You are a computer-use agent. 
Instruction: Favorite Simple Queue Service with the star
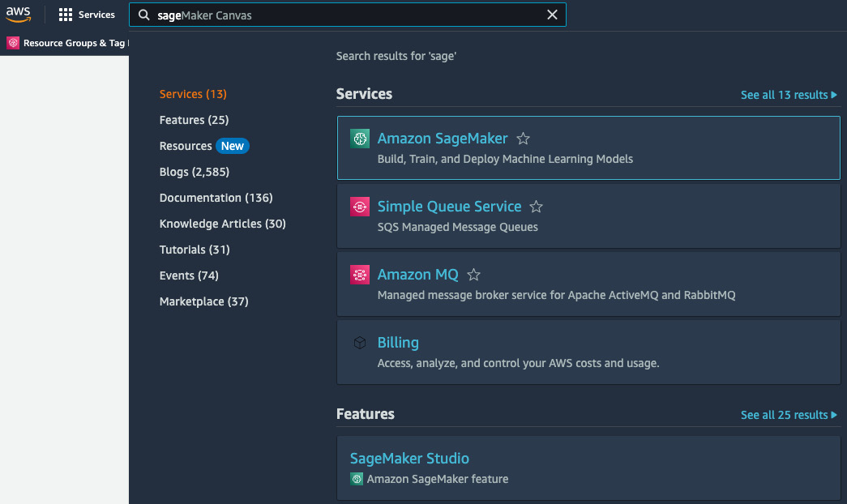(536, 207)
